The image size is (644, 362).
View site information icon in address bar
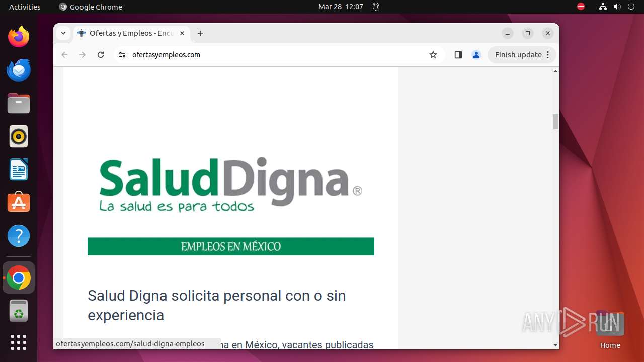122,55
